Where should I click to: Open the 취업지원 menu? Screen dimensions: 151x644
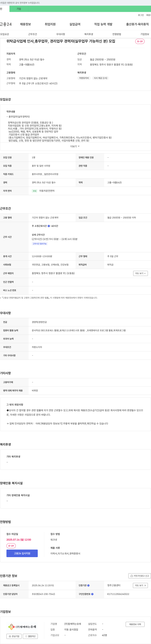pyautogui.click(x=50, y=24)
